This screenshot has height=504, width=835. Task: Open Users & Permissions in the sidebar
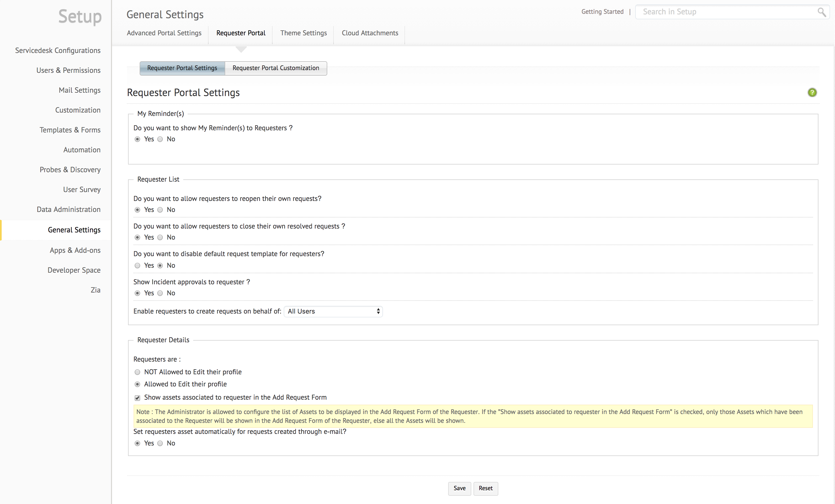pyautogui.click(x=68, y=70)
